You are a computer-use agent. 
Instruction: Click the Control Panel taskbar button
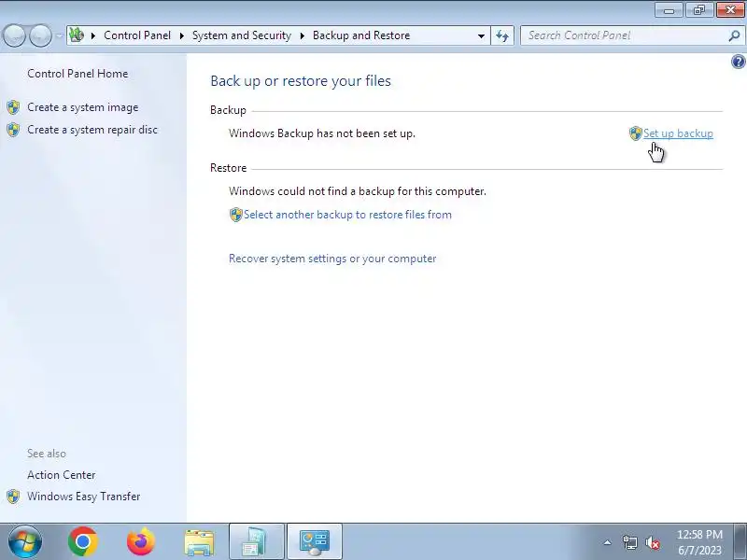(x=315, y=542)
